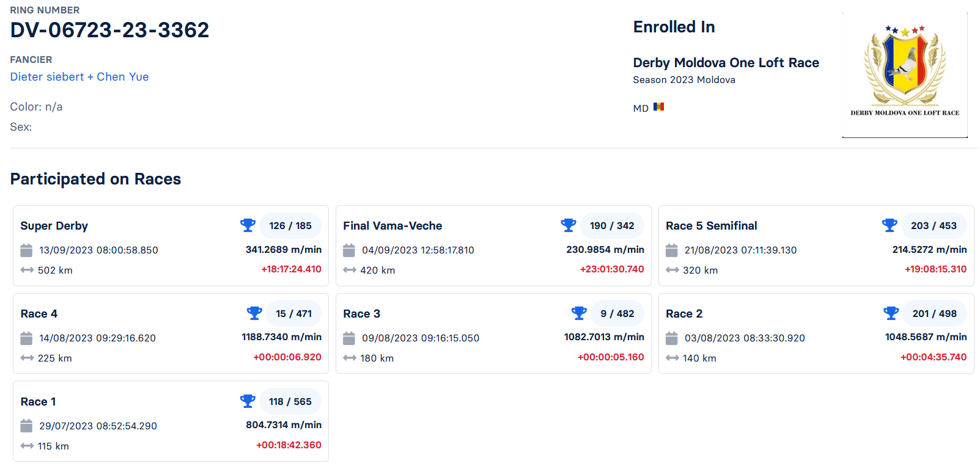Open the Race 4 card title
This screenshot has width=980, height=466.
39,314
